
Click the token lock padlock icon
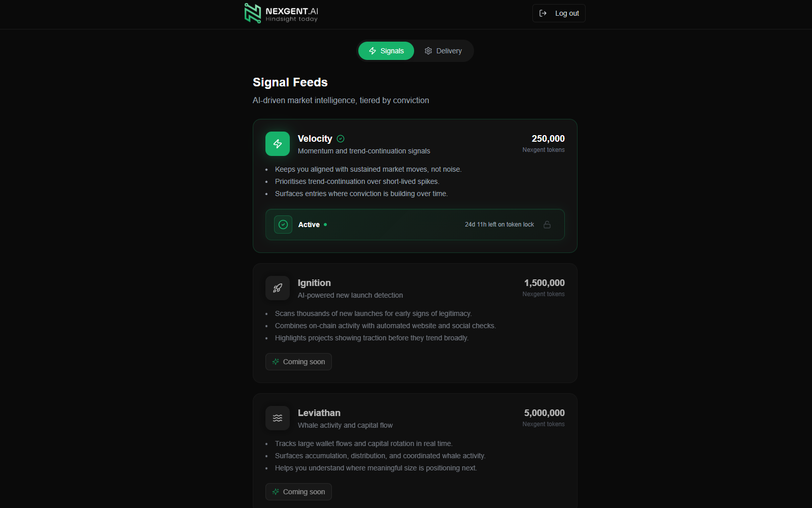(547, 225)
